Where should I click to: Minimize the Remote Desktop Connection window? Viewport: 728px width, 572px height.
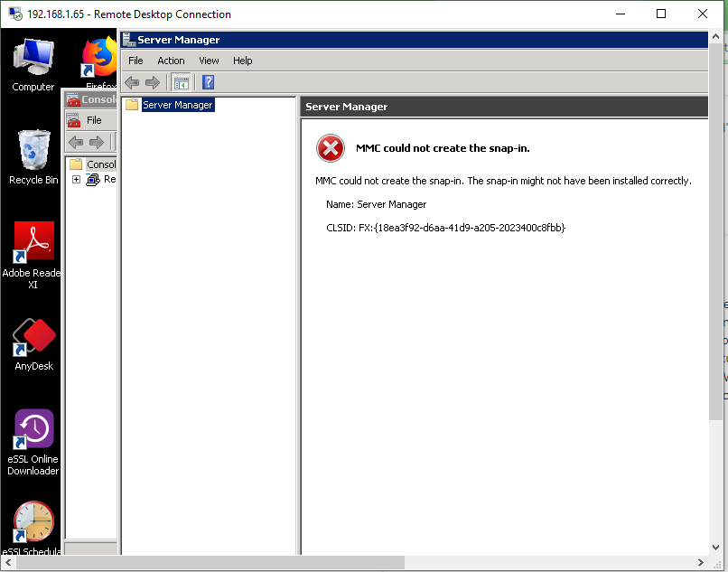click(x=621, y=14)
